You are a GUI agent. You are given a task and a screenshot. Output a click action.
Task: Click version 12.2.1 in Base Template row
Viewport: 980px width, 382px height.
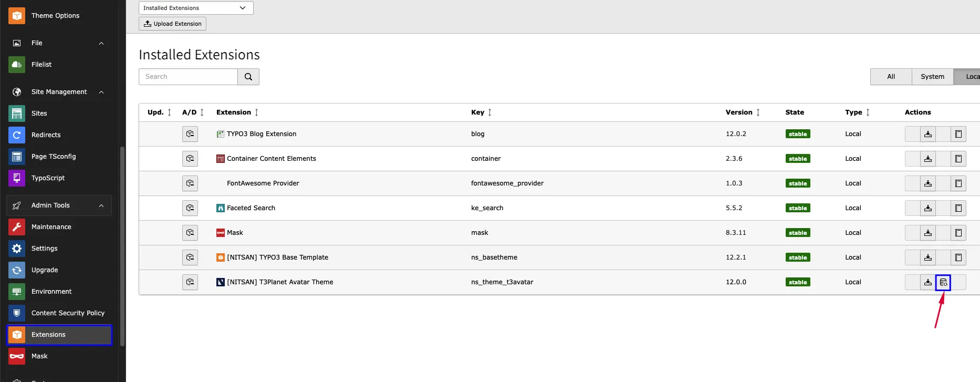tap(736, 257)
